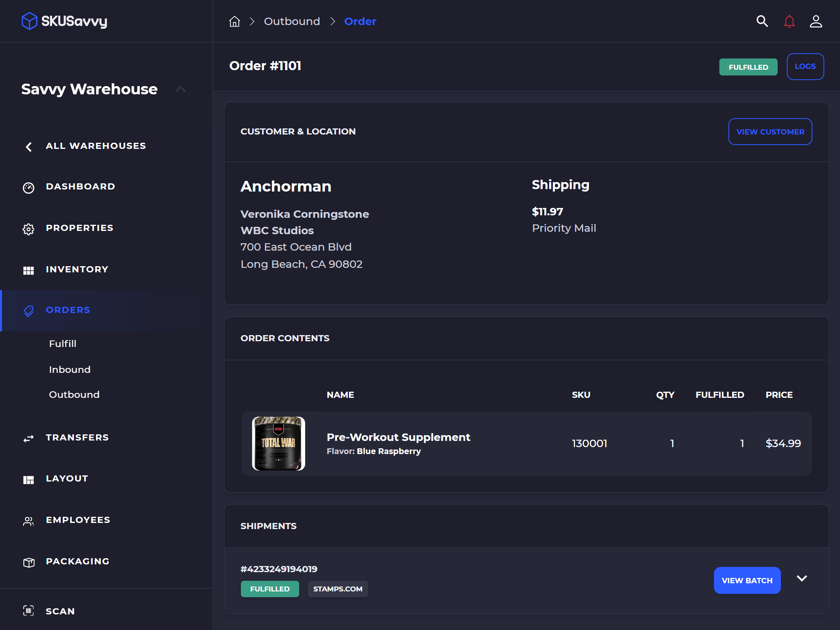Open the search magnifier in the top bar
Viewport: 840px width, 630px height.
pos(762,21)
